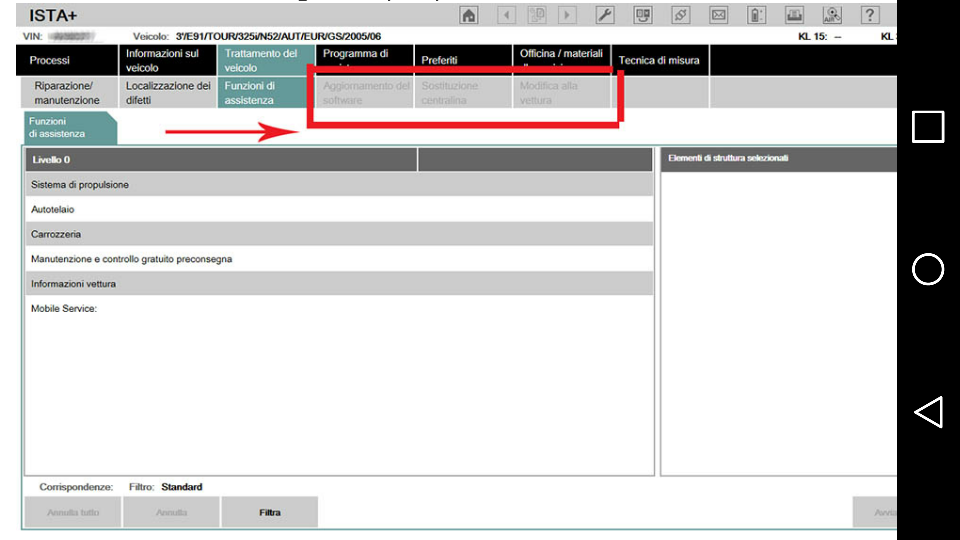The width and height of the screenshot is (960, 540).
Task: Click the ISTA+ application title
Action: coord(53,15)
